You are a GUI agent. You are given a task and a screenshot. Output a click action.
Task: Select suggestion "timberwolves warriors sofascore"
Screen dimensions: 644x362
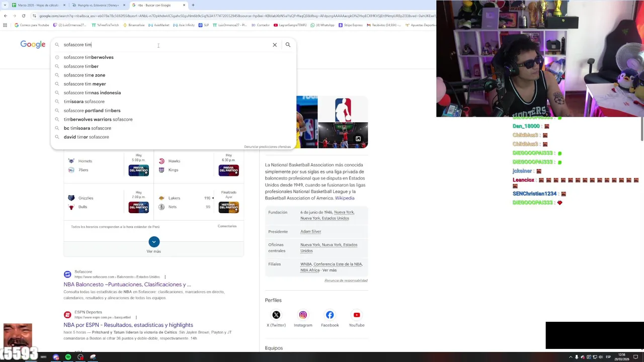(174, 119)
